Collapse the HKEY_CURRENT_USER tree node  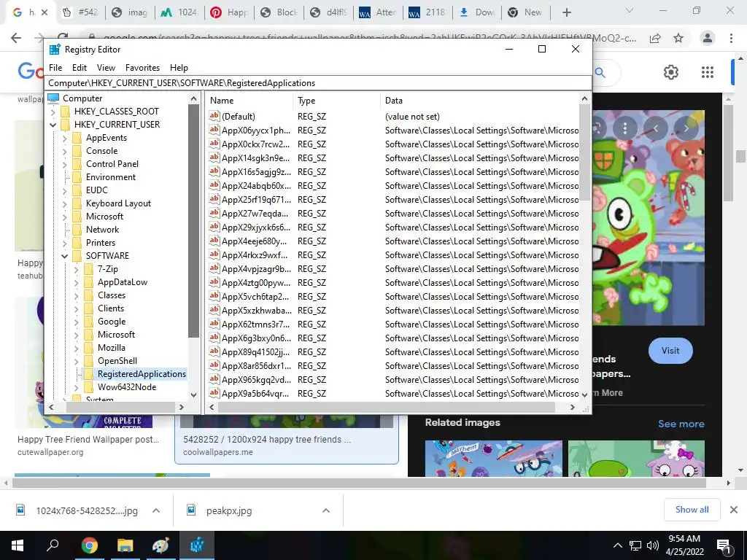coord(53,125)
